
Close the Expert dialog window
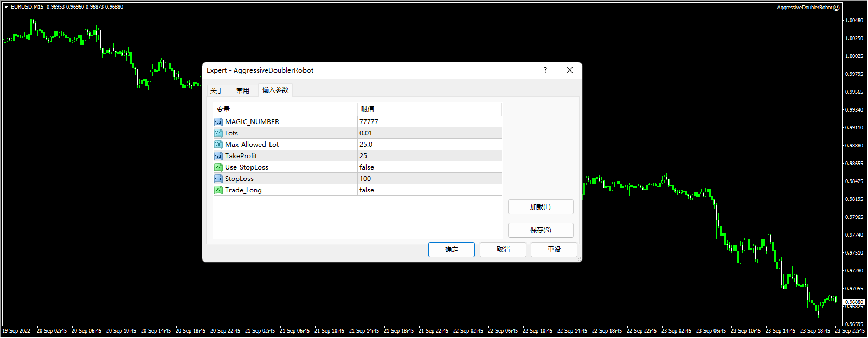point(570,70)
